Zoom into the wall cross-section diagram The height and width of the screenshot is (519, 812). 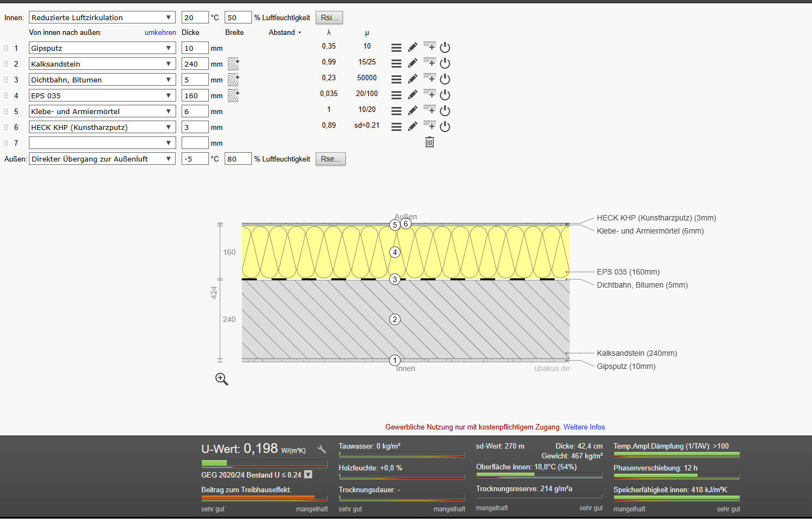(221, 379)
